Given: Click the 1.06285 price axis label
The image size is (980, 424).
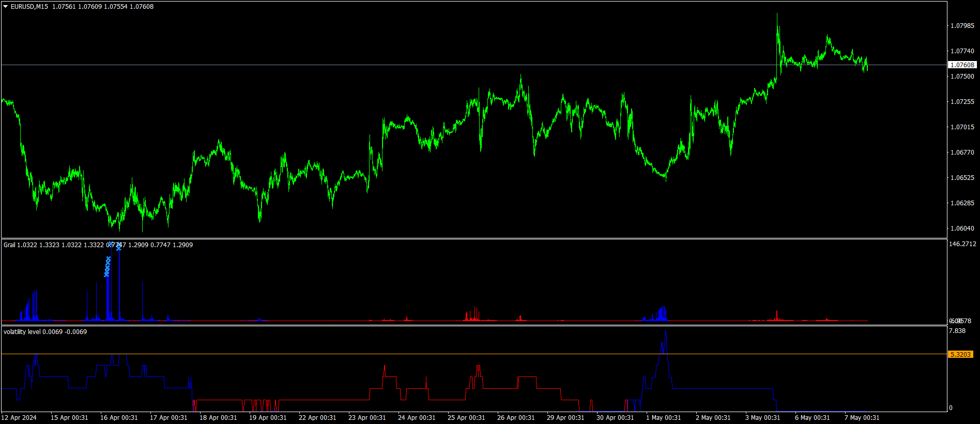Looking at the screenshot, I should pyautogui.click(x=962, y=203).
